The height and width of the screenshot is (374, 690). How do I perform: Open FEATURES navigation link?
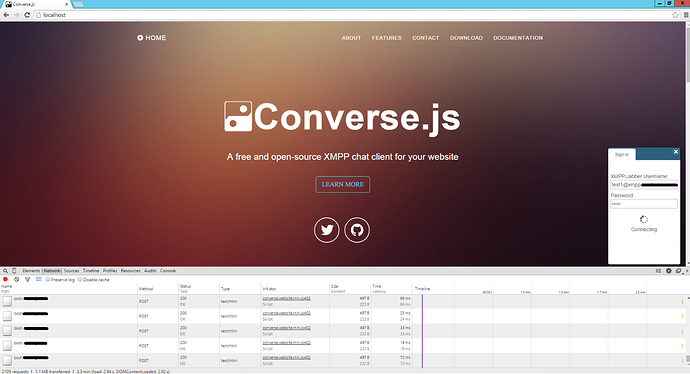(x=386, y=38)
